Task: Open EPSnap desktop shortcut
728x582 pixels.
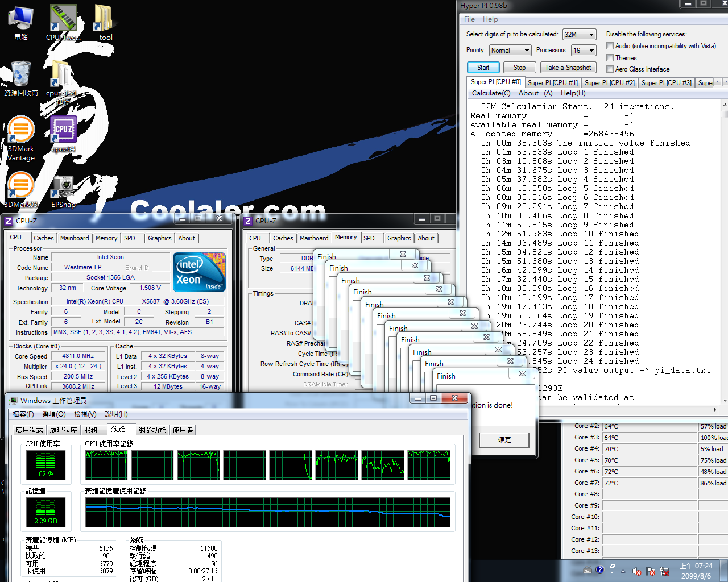Action: (x=63, y=189)
